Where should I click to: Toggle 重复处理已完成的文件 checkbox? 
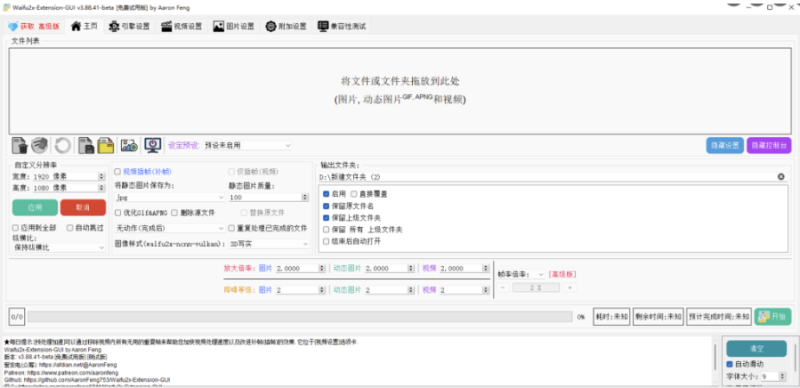click(232, 228)
